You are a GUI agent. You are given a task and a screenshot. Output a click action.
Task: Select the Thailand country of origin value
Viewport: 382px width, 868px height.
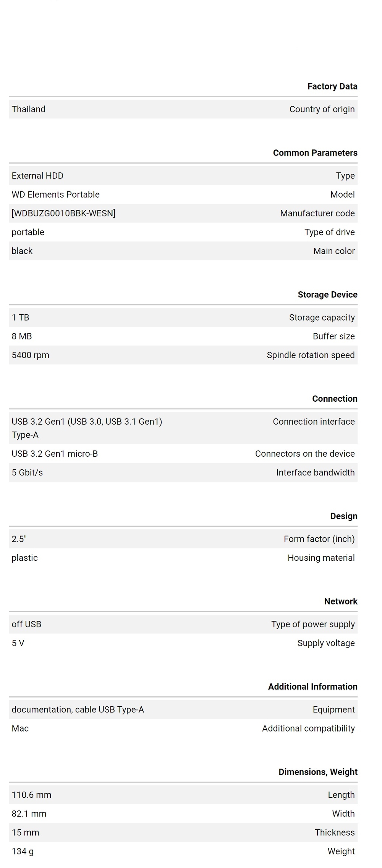tap(29, 109)
